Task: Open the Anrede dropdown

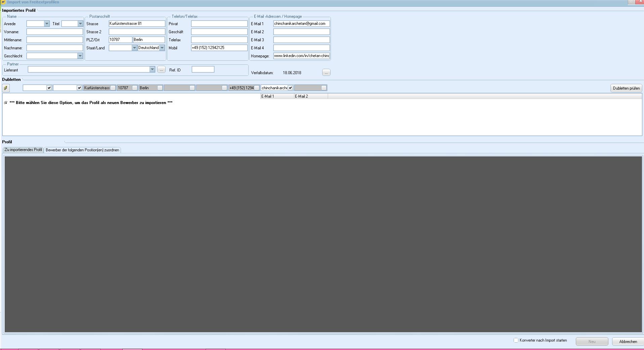Action: (47, 24)
